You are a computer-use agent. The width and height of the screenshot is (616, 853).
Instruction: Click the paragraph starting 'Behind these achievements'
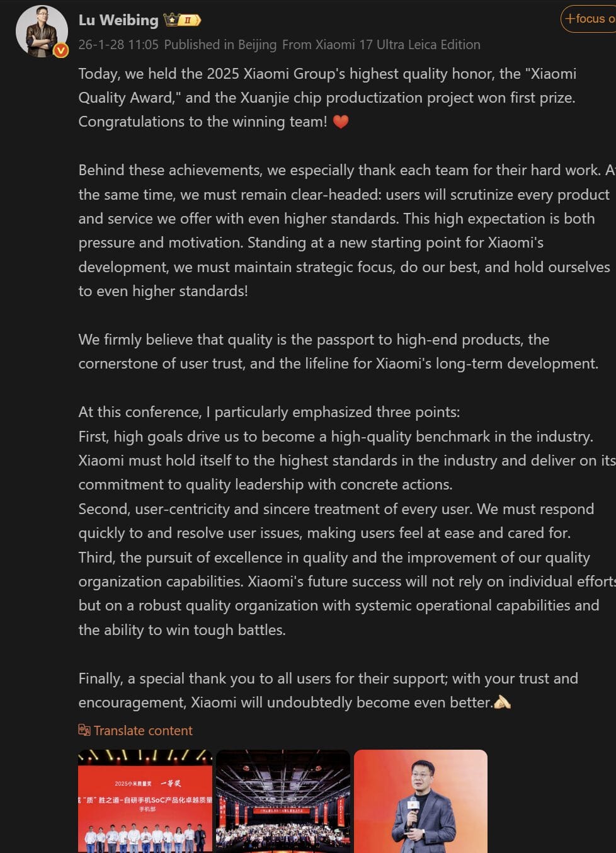click(x=344, y=231)
